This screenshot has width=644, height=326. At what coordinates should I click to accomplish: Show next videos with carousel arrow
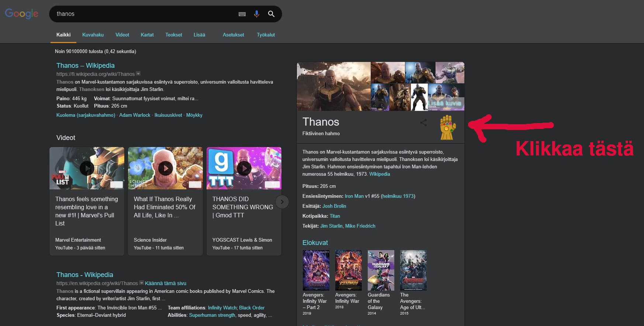point(282,202)
